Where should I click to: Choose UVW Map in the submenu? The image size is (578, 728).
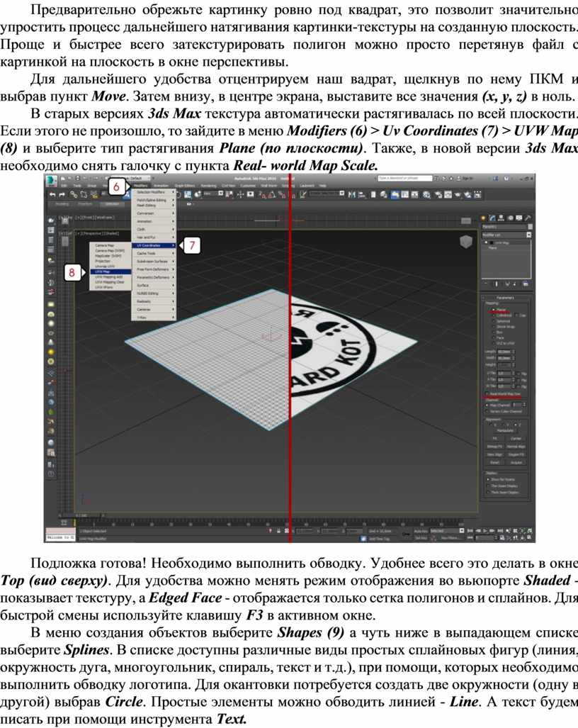pos(110,271)
